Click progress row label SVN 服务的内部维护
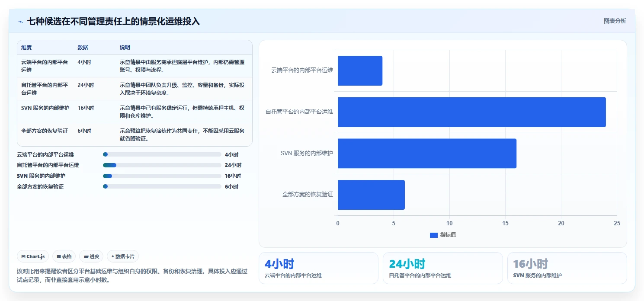Viewport: 644px width, 301px height. coord(41,176)
